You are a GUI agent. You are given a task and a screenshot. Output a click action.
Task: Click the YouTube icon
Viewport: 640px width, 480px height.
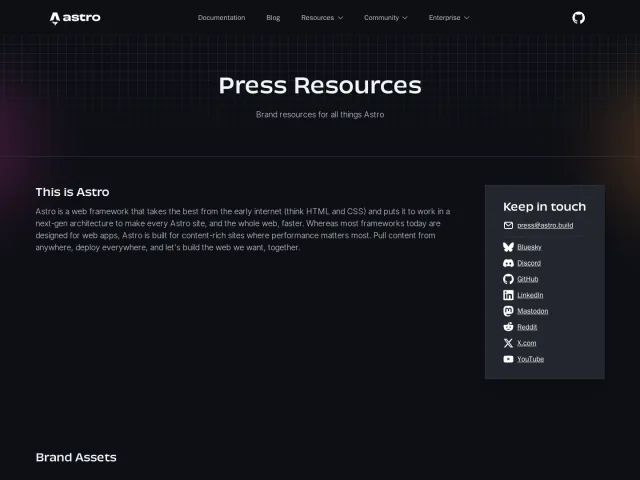(508, 359)
